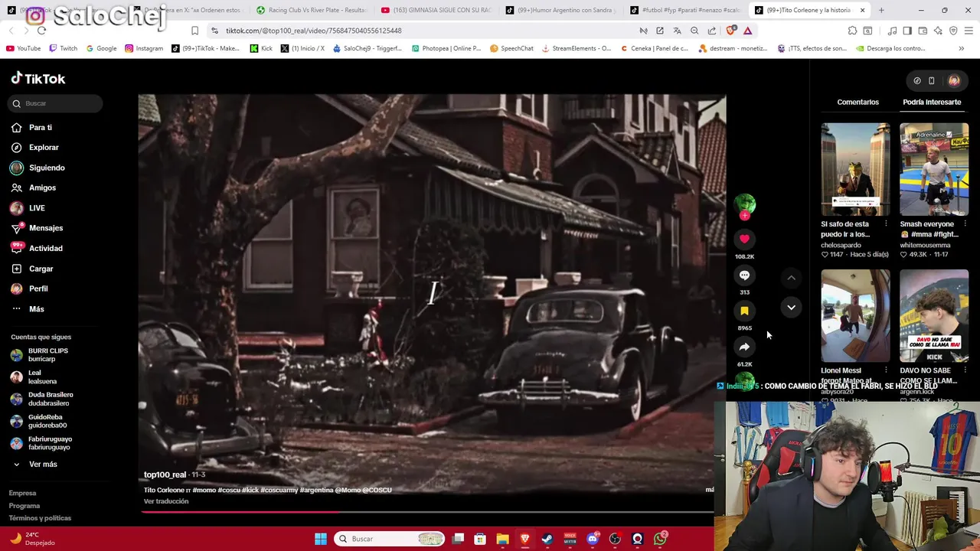Screen dimensions: 980x551
Task: Open Brave Rewards triangle icon
Action: click(747, 31)
